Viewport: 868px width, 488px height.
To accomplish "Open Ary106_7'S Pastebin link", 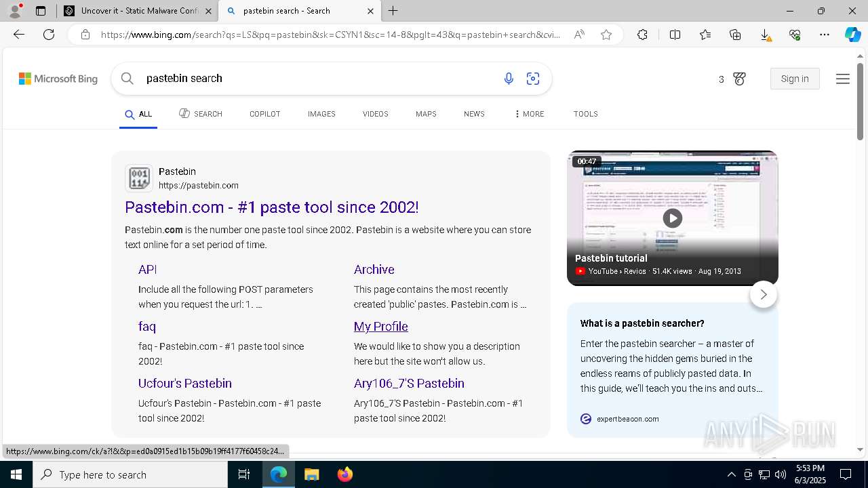I will 409,384.
